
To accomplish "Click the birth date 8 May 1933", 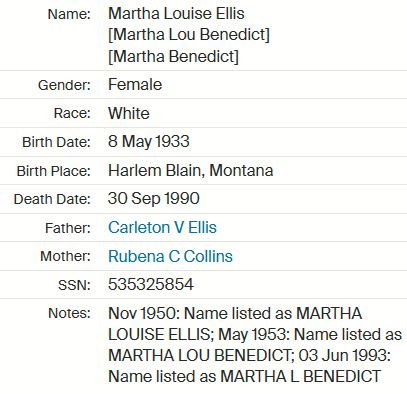I will [x=149, y=142].
